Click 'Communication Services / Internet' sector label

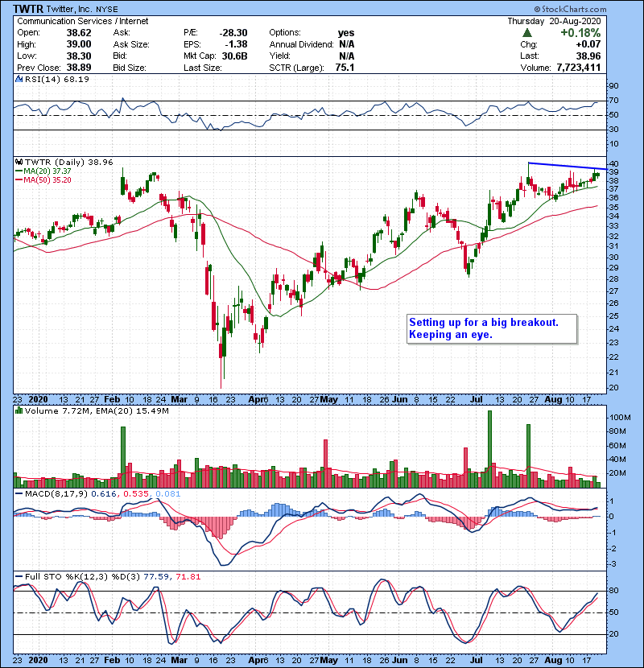pos(83,21)
